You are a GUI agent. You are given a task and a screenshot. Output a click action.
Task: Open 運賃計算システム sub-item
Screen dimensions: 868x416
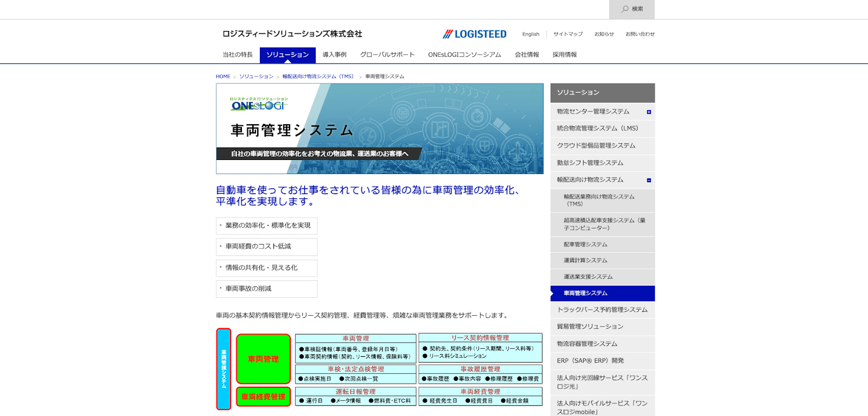pyautogui.click(x=603, y=261)
